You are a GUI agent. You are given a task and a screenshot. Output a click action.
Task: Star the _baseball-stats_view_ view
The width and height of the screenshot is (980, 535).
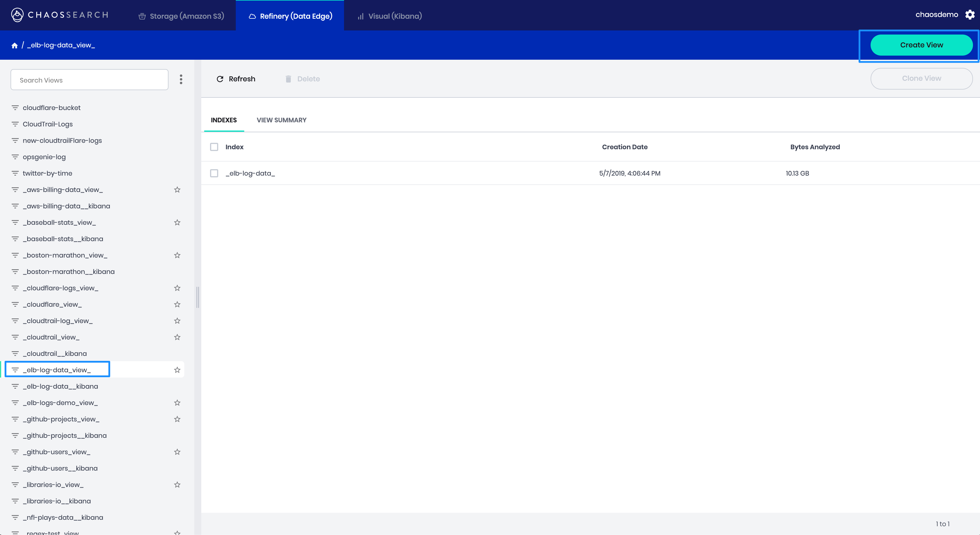[x=177, y=222]
